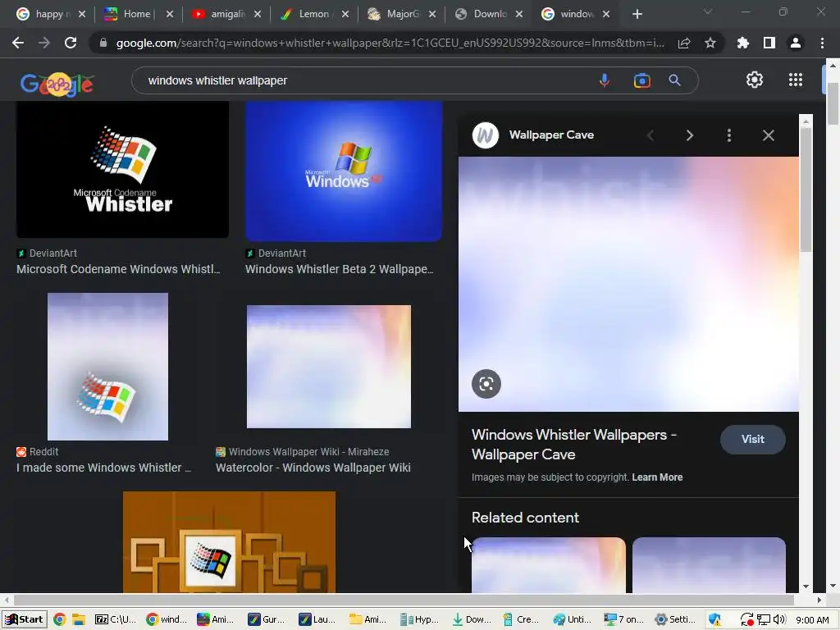840x630 pixels.
Task: Switch to the 7z C:\U... taskbar window
Action: 115,620
